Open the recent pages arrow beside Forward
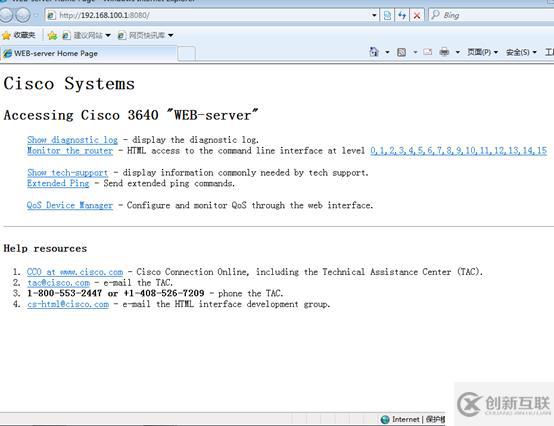554x426 pixels. coord(36,15)
